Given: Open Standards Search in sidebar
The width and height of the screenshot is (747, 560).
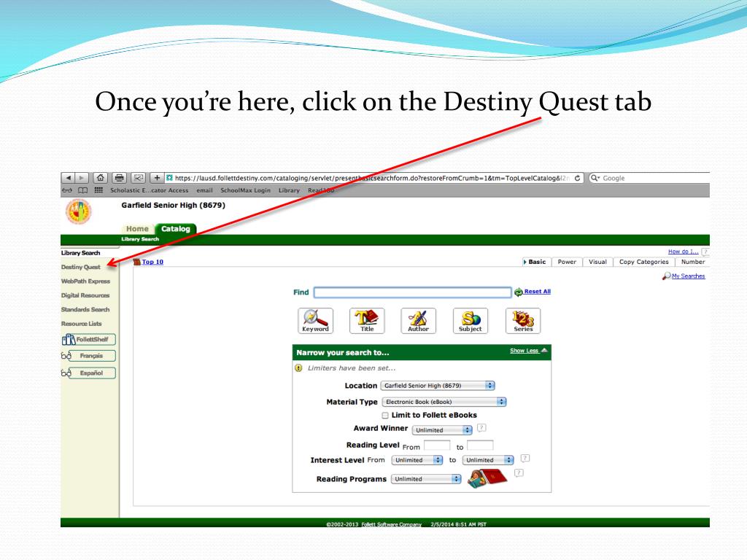Looking at the screenshot, I should coord(85,309).
